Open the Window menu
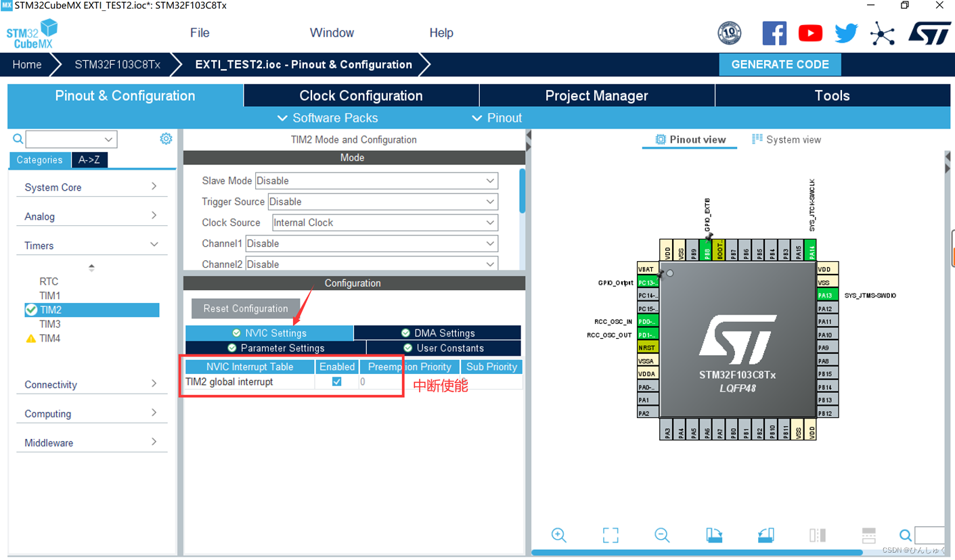Screen dimensions: 955x560 [332, 32]
